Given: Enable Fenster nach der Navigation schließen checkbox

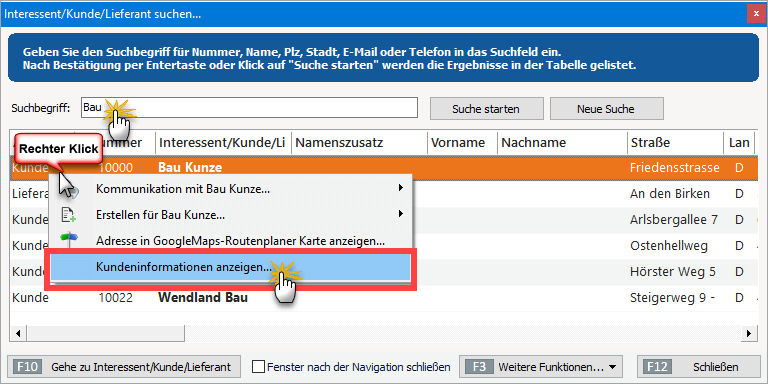Looking at the screenshot, I should pyautogui.click(x=258, y=366).
